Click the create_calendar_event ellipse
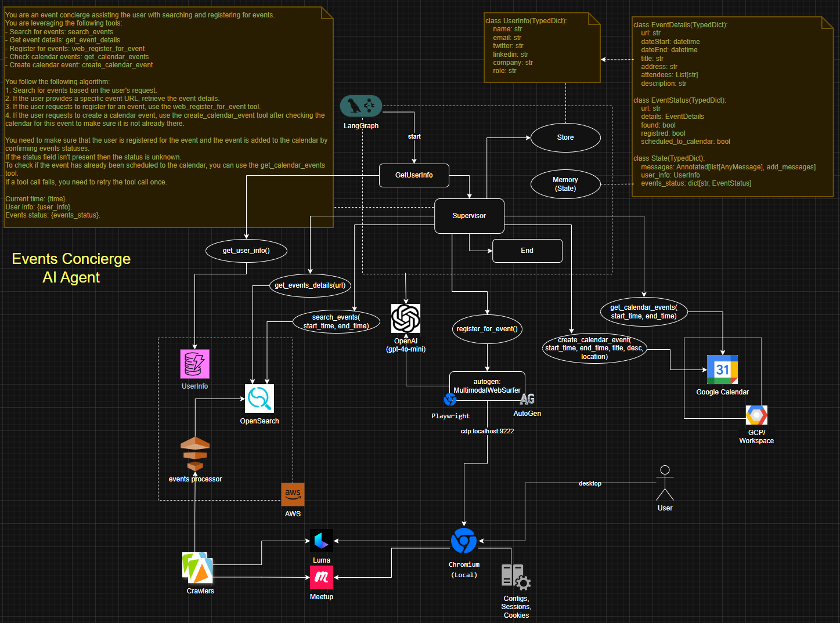 (594, 348)
